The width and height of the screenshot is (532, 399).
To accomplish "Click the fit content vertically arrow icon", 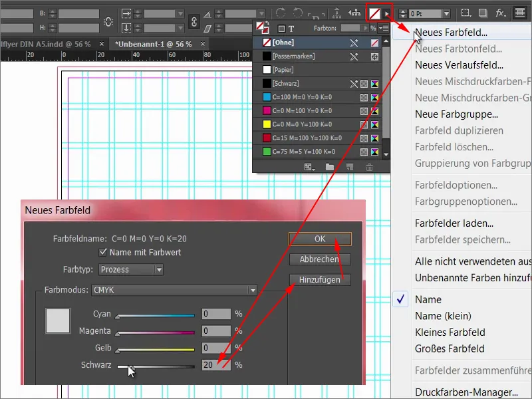I will 126,28.
